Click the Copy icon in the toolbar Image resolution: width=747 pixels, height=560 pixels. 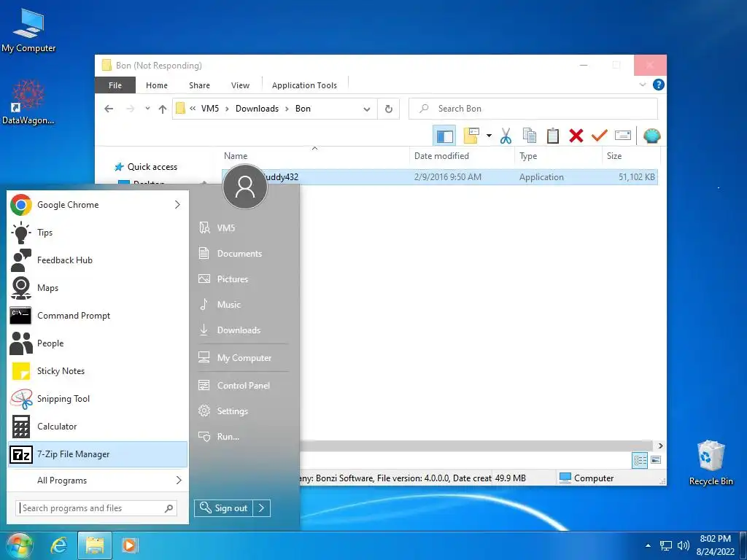[530, 136]
